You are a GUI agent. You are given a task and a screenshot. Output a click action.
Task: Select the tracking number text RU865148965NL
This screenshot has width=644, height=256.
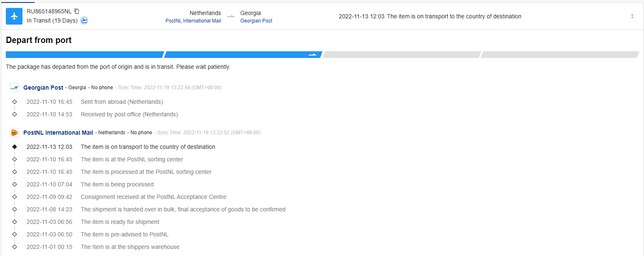point(49,11)
